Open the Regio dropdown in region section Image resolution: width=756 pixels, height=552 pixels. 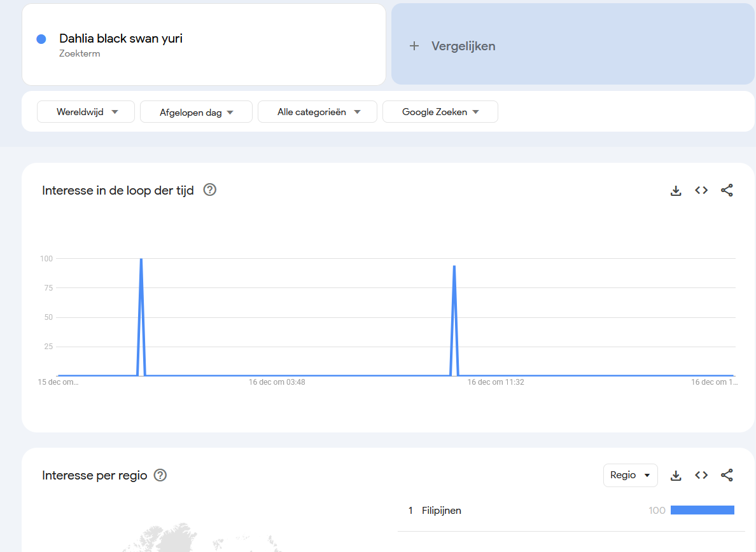click(630, 476)
